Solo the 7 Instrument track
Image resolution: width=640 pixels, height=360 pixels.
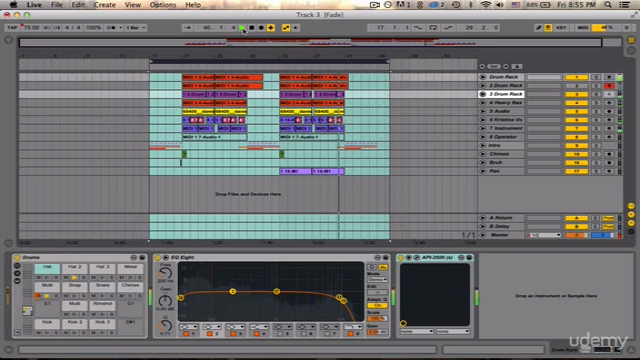click(596, 129)
